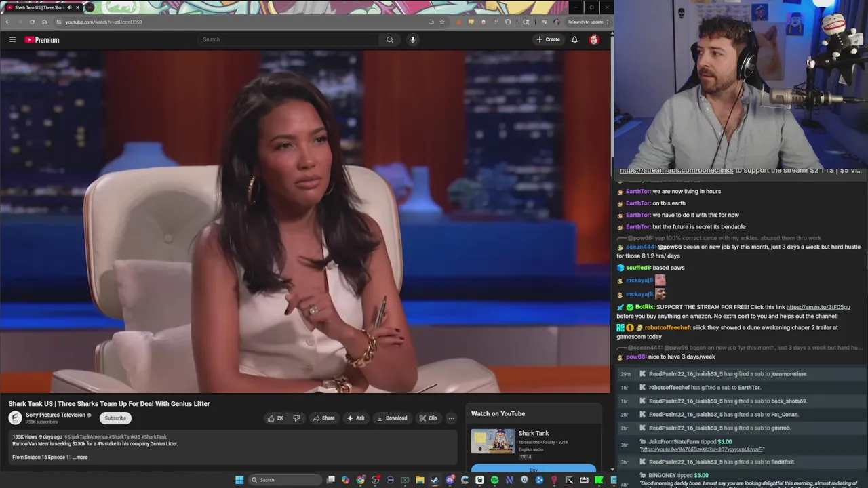Open the amzn.to link in chat
The width and height of the screenshot is (868, 488).
pos(818,307)
